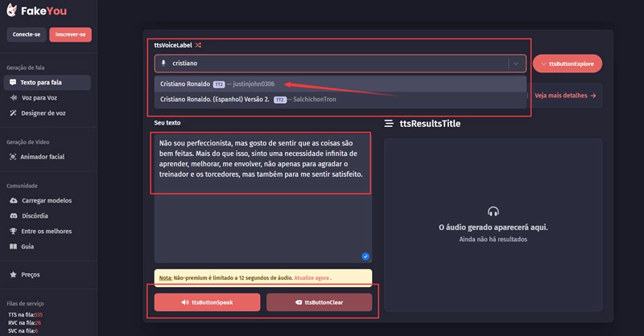This screenshot has height=336, width=644.
Task: Click the headphones icon in results panel
Action: coord(493,211)
